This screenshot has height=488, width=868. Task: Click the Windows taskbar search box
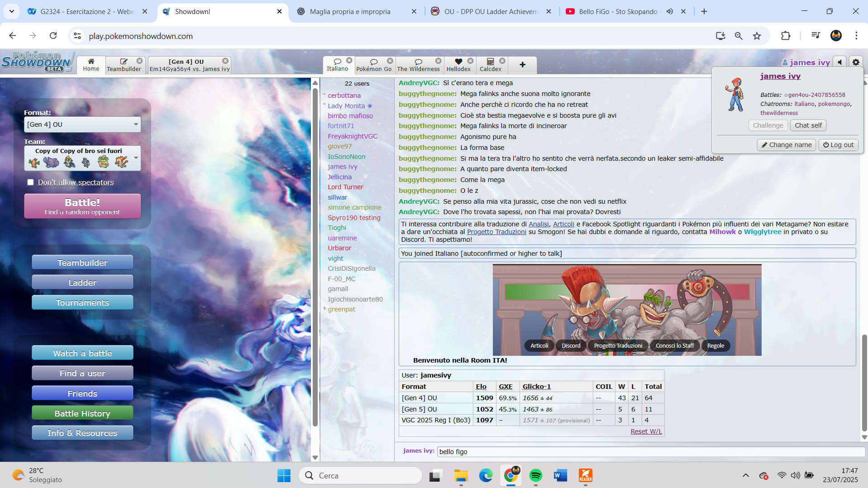360,475
